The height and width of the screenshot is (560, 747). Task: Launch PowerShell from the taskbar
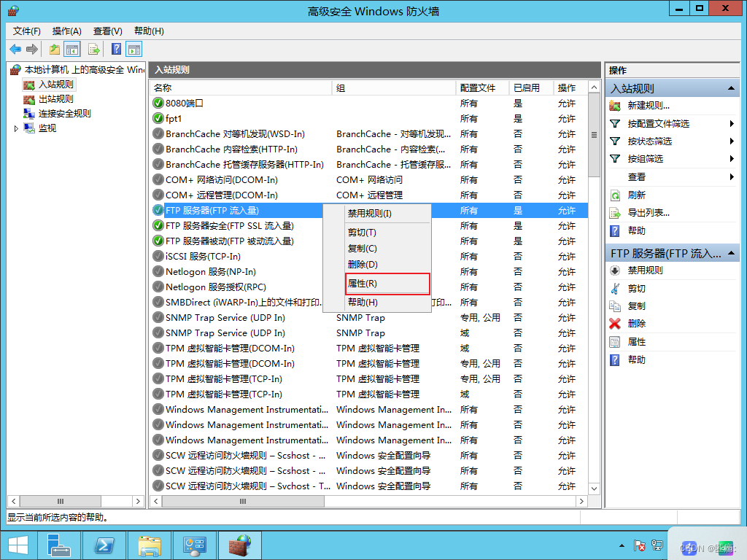point(104,545)
